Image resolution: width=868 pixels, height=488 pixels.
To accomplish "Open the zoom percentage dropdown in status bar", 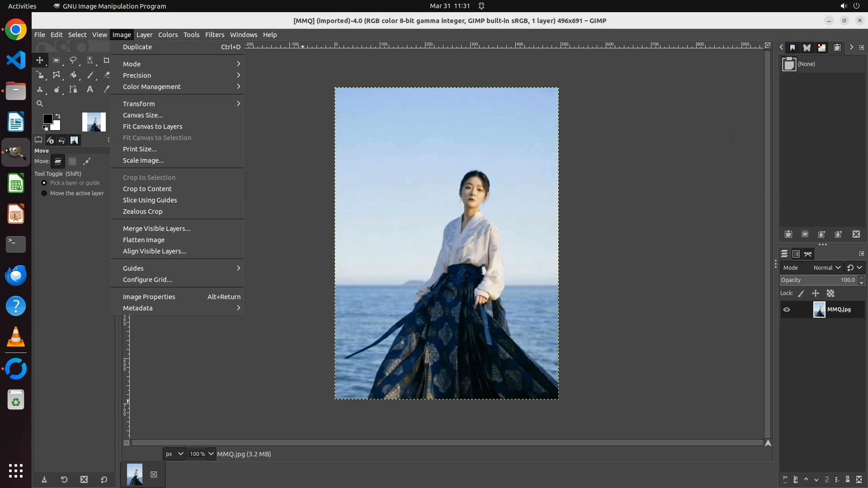I will (211, 454).
